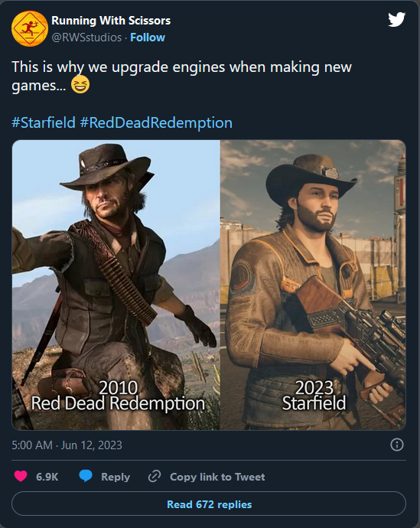Click the tweet text about upgrading engines
The height and width of the screenshot is (528, 420).
(x=182, y=76)
